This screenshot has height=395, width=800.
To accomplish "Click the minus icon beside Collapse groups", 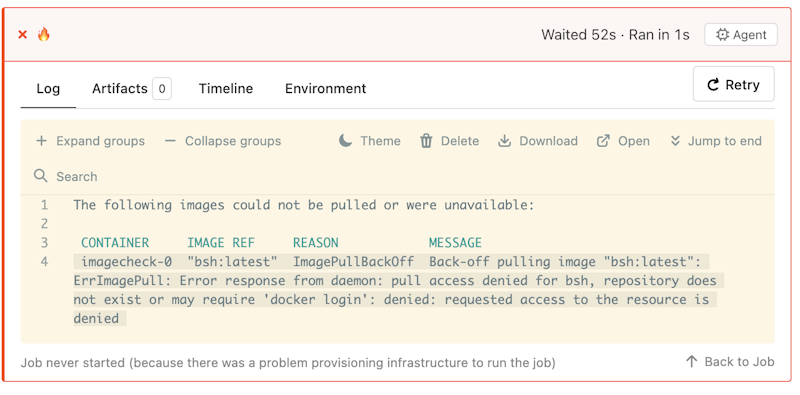I will tap(170, 141).
